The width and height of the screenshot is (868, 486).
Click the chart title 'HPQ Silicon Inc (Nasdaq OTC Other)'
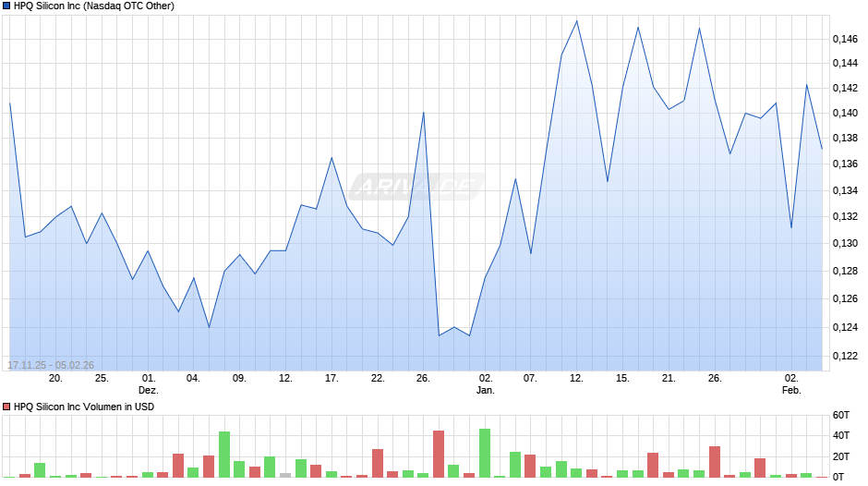(93, 6)
